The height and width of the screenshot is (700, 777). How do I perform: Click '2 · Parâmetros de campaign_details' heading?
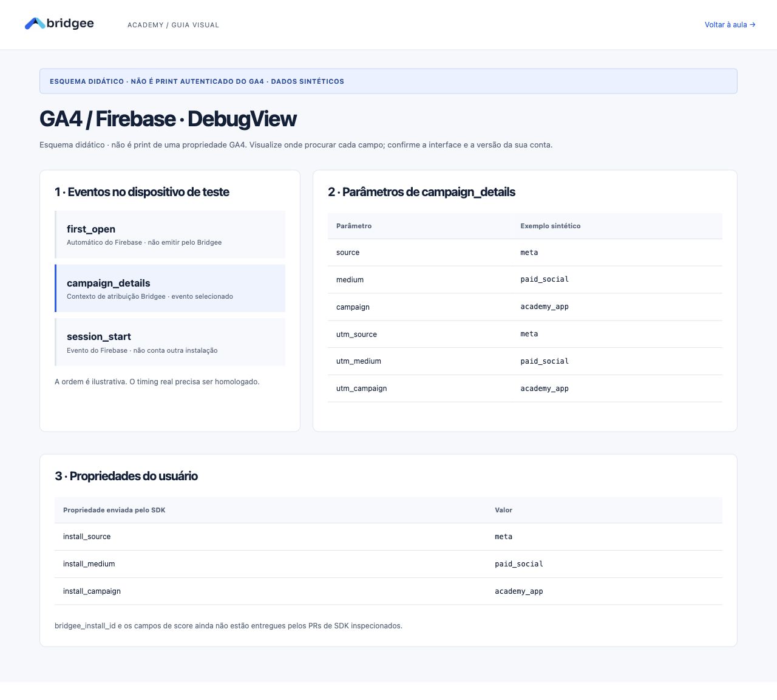tap(421, 192)
